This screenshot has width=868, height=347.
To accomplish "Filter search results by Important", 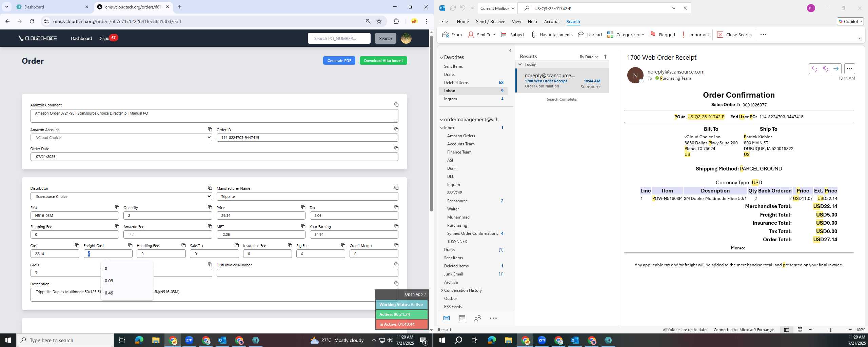I will (x=695, y=35).
